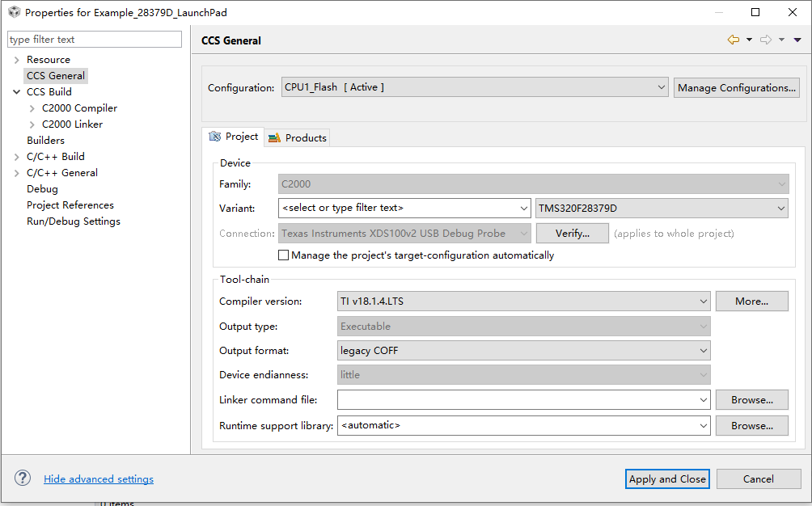Select the C2000 Linker tree item
This screenshot has height=506, width=812.
coord(72,124)
